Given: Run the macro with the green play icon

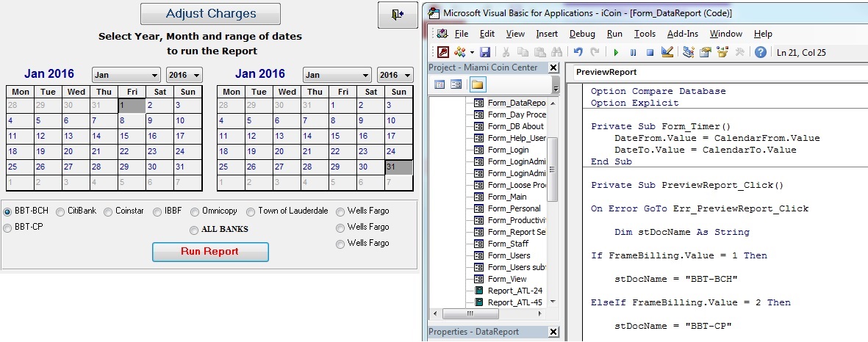Looking at the screenshot, I should (x=616, y=52).
